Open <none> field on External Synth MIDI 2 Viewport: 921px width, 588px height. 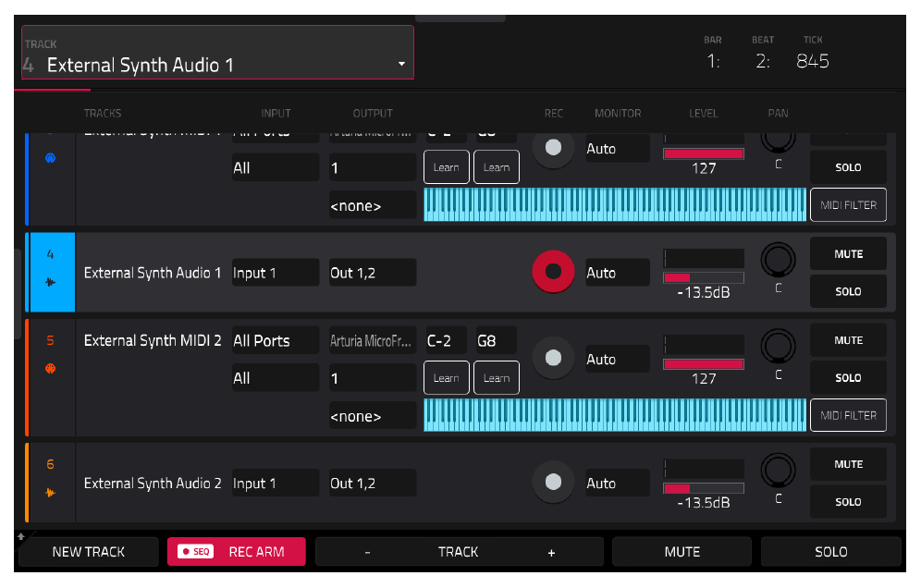373,416
